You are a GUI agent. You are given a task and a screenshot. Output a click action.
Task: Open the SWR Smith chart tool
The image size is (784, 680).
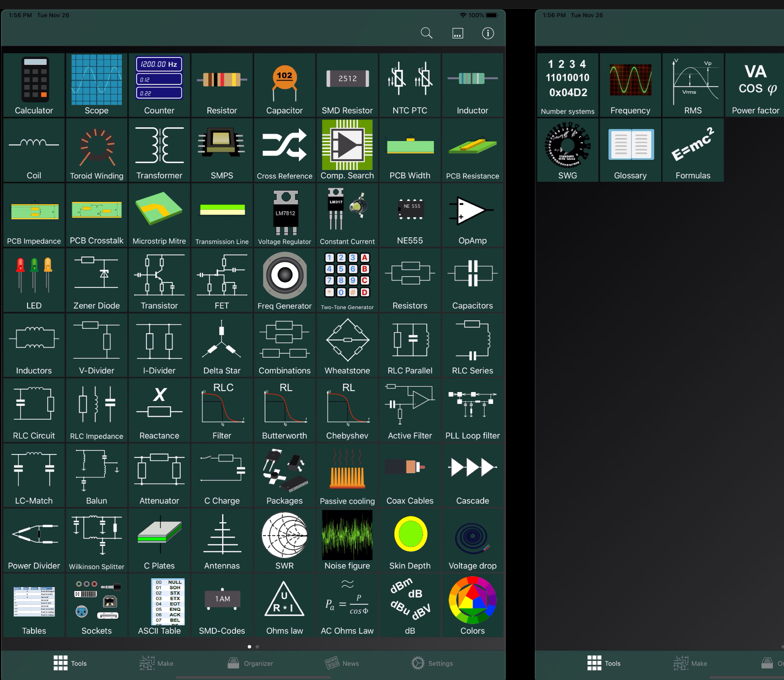(x=285, y=540)
